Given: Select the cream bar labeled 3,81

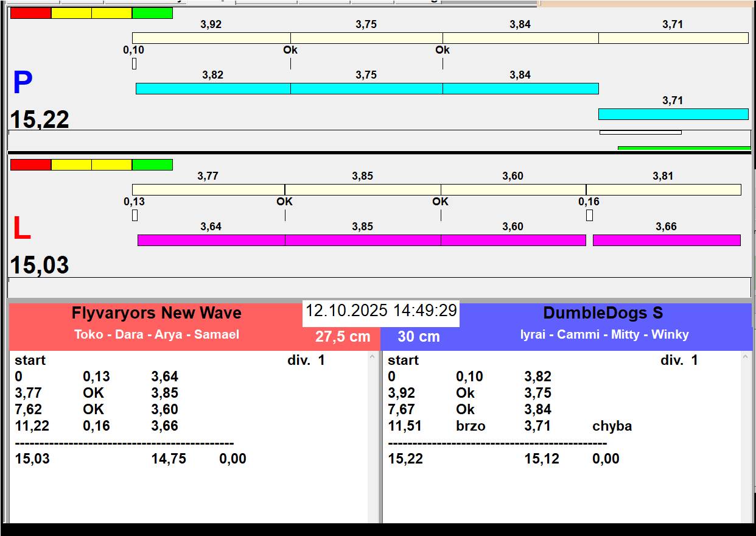Looking at the screenshot, I should [663, 189].
